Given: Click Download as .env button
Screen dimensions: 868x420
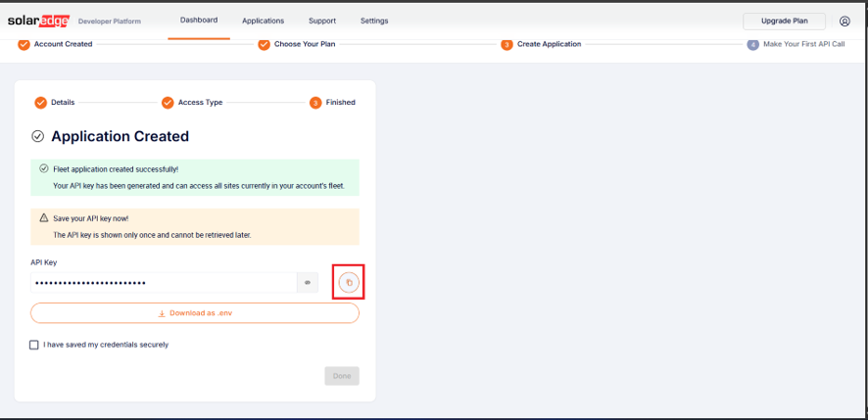Looking at the screenshot, I should click(195, 312).
